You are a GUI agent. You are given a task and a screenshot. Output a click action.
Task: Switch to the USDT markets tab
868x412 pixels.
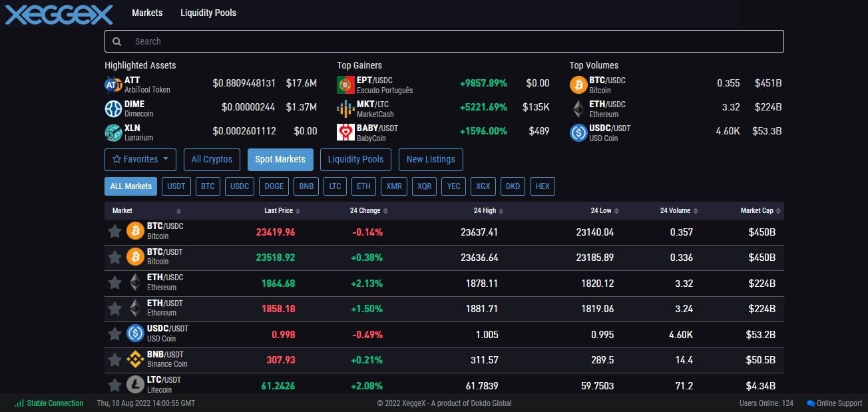176,186
